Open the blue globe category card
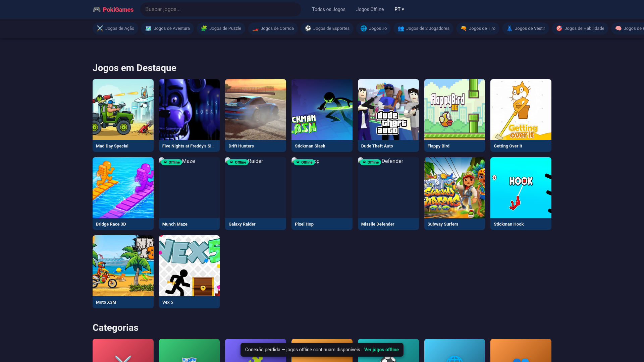 point(454,350)
